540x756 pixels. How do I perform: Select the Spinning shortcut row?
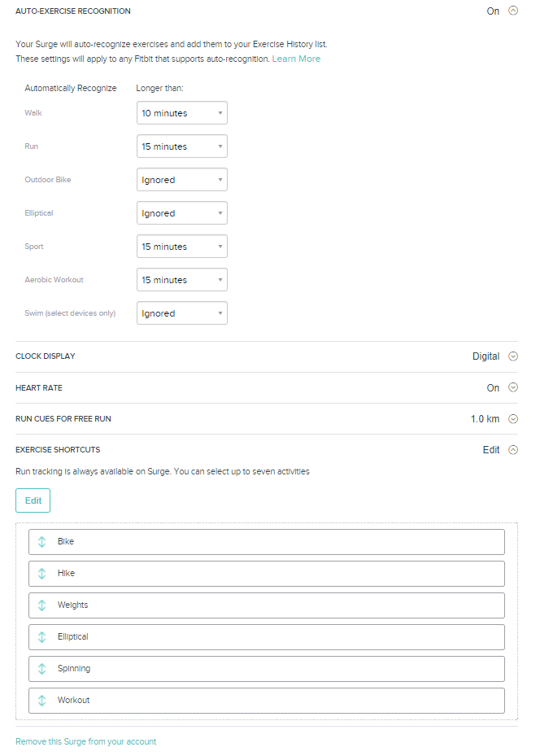pos(267,669)
